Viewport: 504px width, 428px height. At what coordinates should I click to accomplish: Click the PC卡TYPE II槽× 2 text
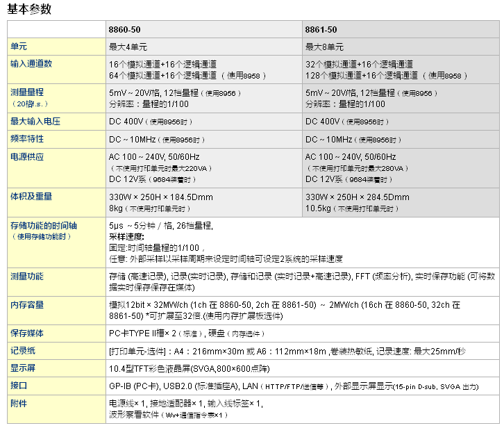142,334
